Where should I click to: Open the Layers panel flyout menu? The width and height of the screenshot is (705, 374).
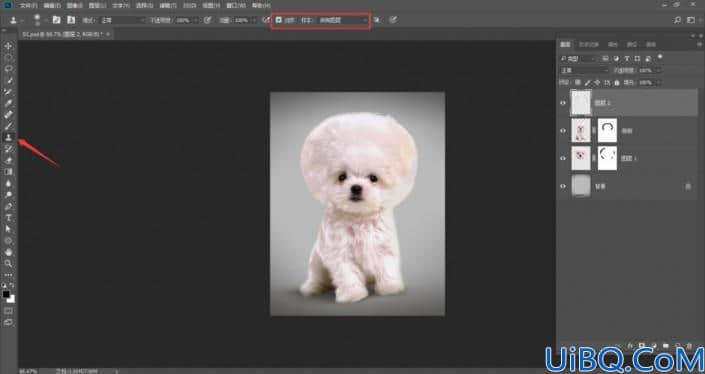[699, 45]
